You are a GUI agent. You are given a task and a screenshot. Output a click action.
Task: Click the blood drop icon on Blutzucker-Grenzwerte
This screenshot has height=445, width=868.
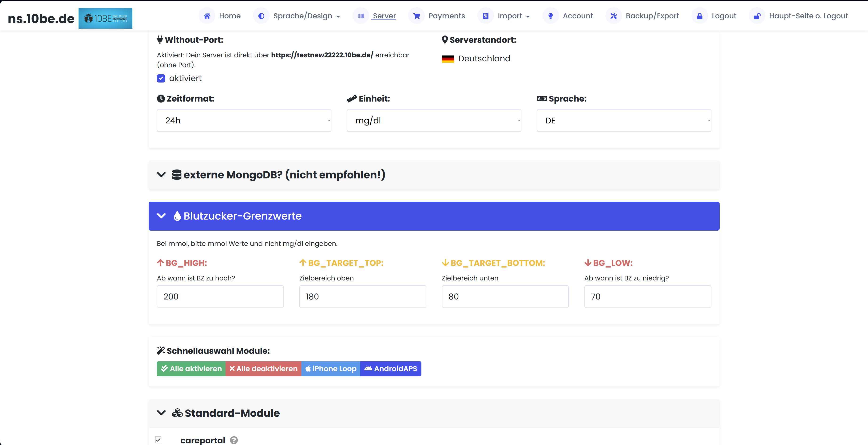pyautogui.click(x=177, y=216)
